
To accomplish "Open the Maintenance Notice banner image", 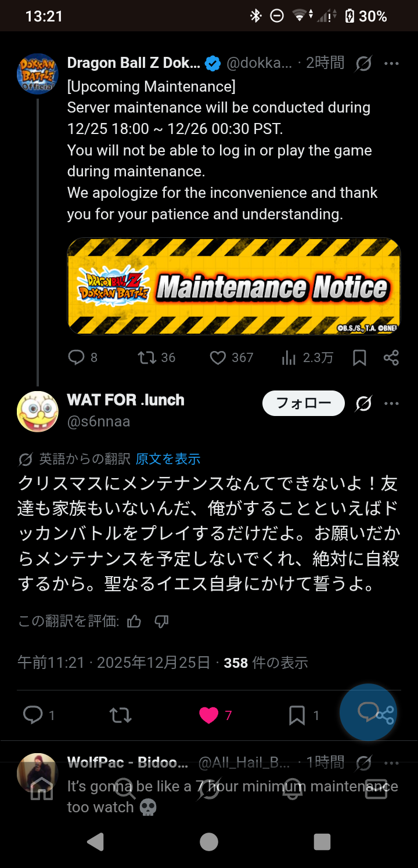I will tap(234, 286).
